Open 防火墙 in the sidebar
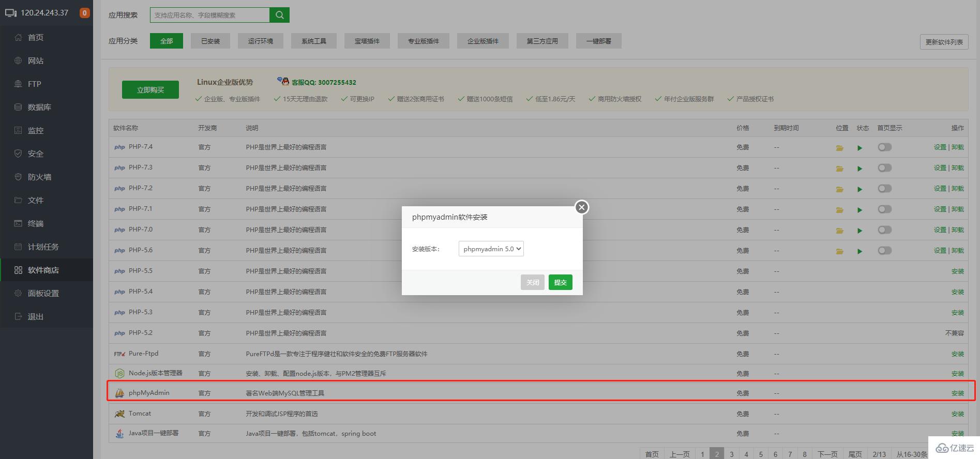This screenshot has width=980, height=459. (47, 177)
